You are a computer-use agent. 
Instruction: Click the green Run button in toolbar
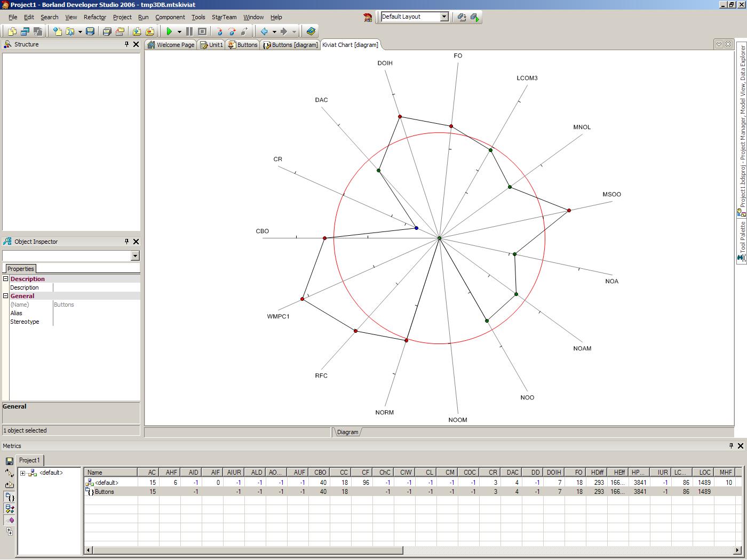(169, 31)
